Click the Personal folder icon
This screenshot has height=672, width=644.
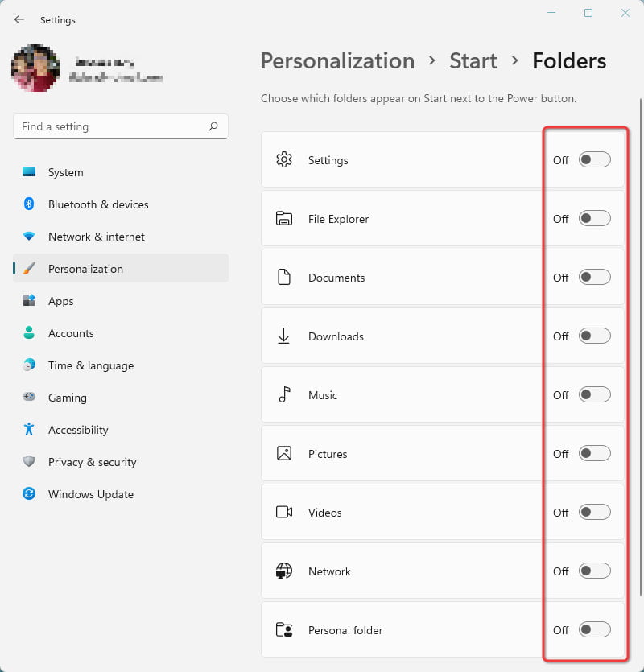pyautogui.click(x=284, y=629)
